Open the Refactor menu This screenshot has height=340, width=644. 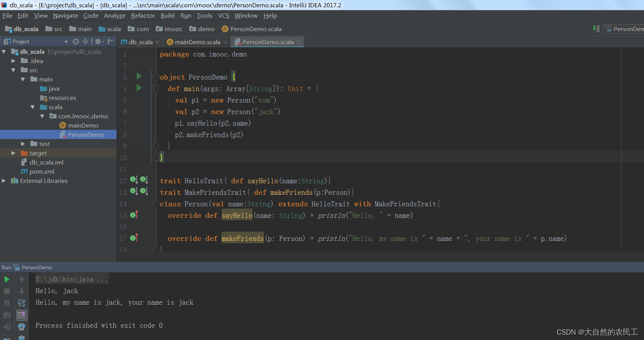point(143,16)
